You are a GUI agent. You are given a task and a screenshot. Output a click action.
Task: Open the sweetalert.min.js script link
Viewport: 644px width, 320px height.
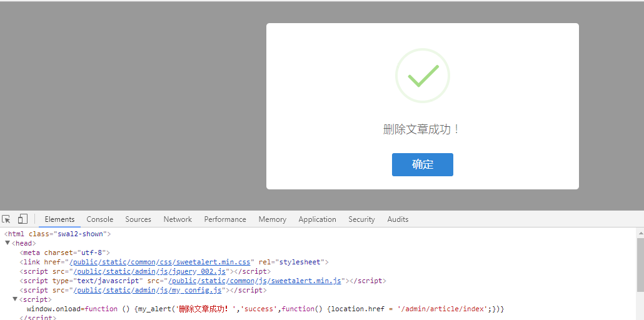point(254,281)
